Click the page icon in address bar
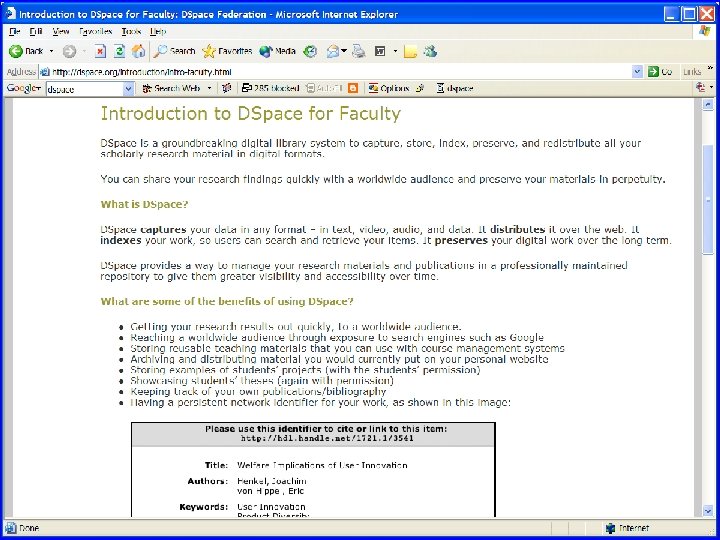720x540 pixels. 44,72
